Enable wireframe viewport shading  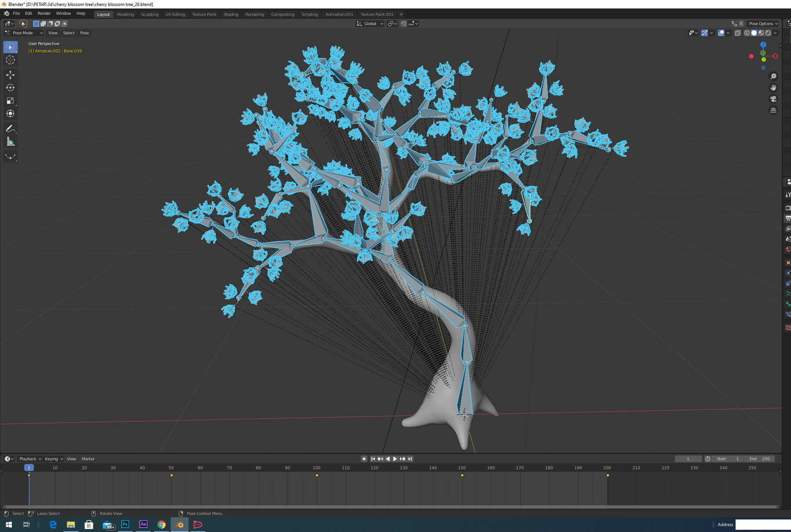(x=747, y=33)
